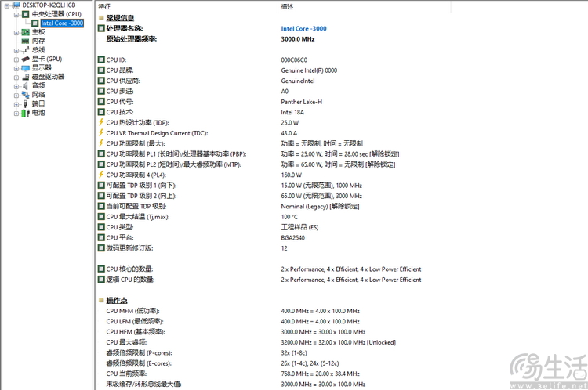Select 内存 in the device tree
The image size is (588, 390).
tap(38, 41)
